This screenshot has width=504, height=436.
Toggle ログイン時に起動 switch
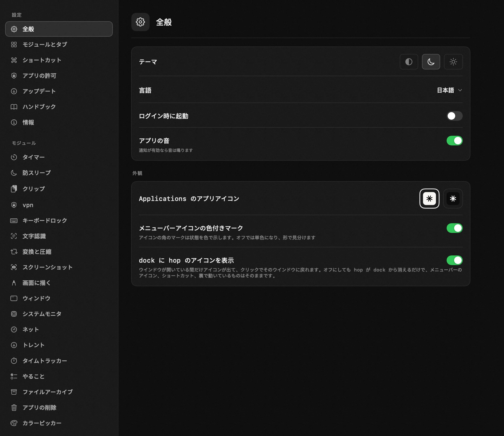455,116
